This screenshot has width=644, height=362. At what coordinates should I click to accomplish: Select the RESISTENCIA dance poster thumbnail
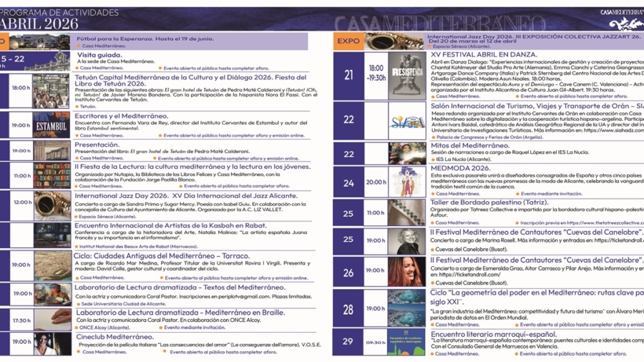(x=407, y=77)
